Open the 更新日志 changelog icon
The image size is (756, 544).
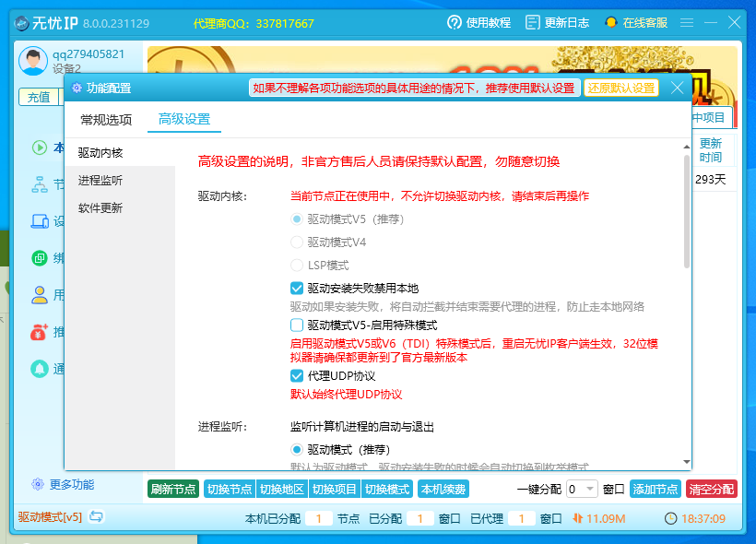coord(532,22)
